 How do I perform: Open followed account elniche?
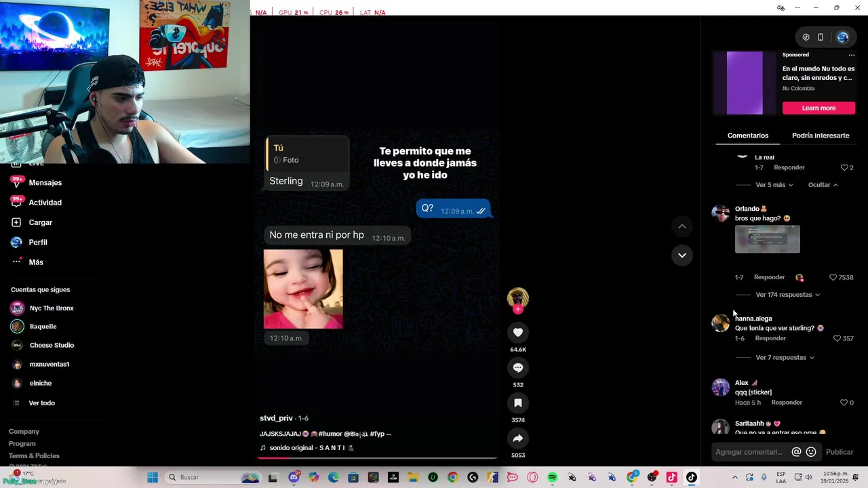click(31, 383)
